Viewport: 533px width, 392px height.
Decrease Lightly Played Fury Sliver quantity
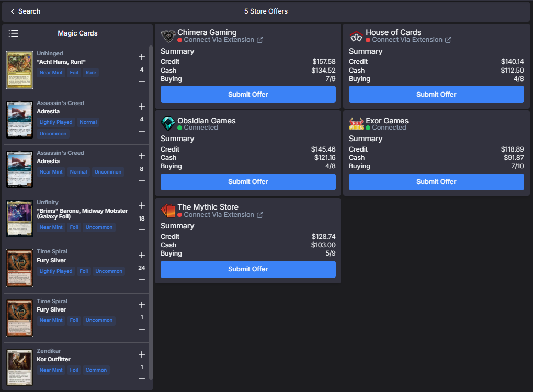click(142, 280)
